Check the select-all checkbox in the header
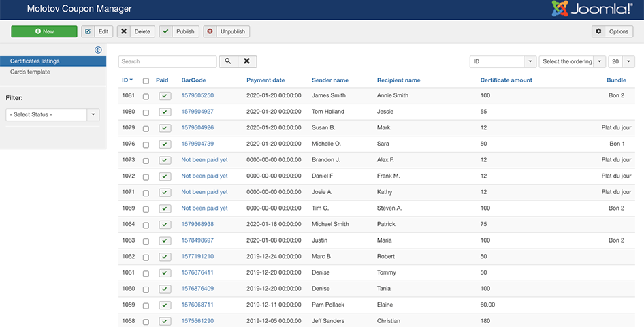The height and width of the screenshot is (327, 644). pyautogui.click(x=146, y=80)
